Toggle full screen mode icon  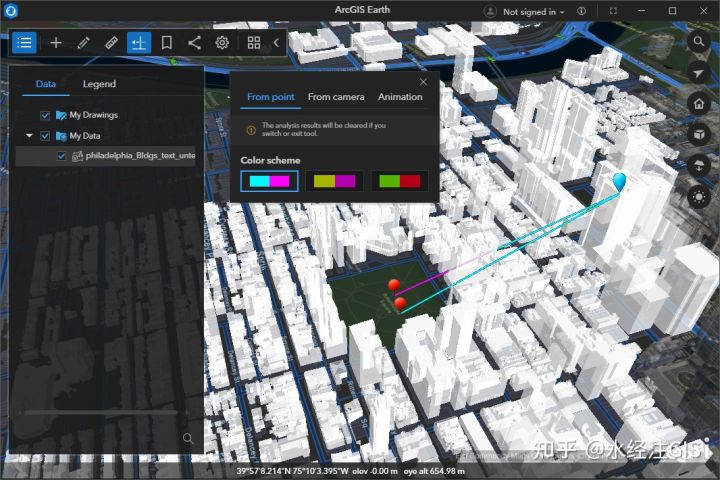pyautogui.click(x=613, y=11)
